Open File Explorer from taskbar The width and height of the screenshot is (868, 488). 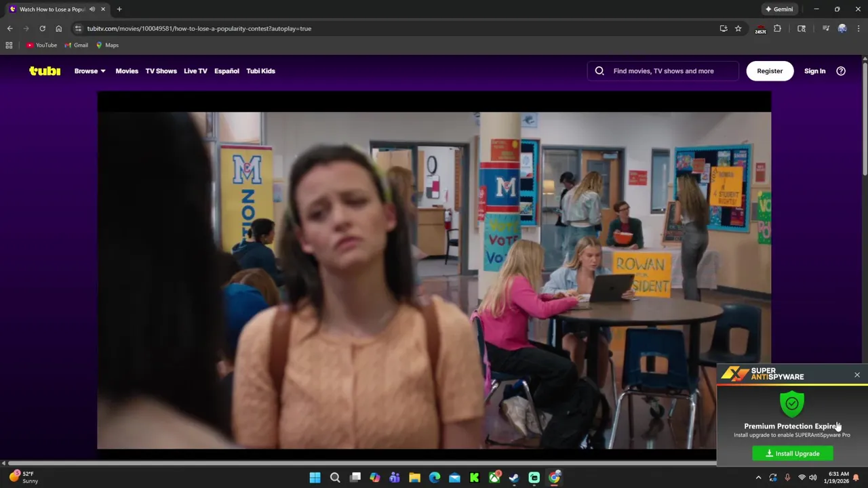[415, 478]
